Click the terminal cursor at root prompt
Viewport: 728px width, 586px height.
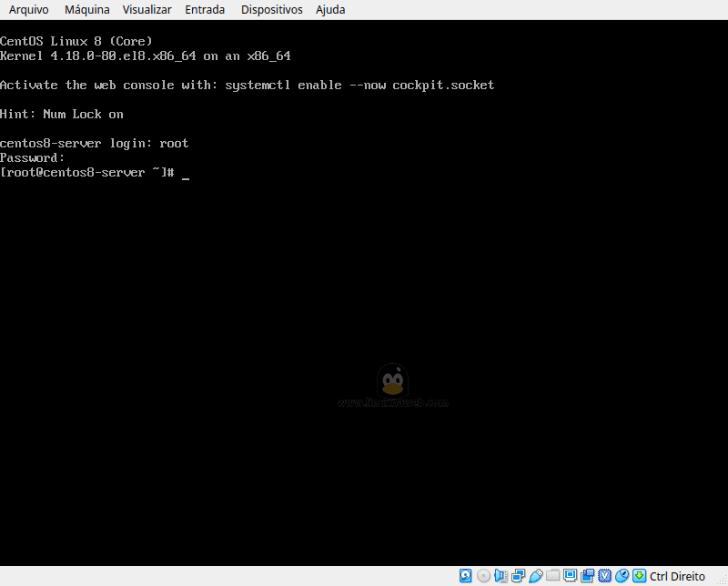click(x=186, y=177)
